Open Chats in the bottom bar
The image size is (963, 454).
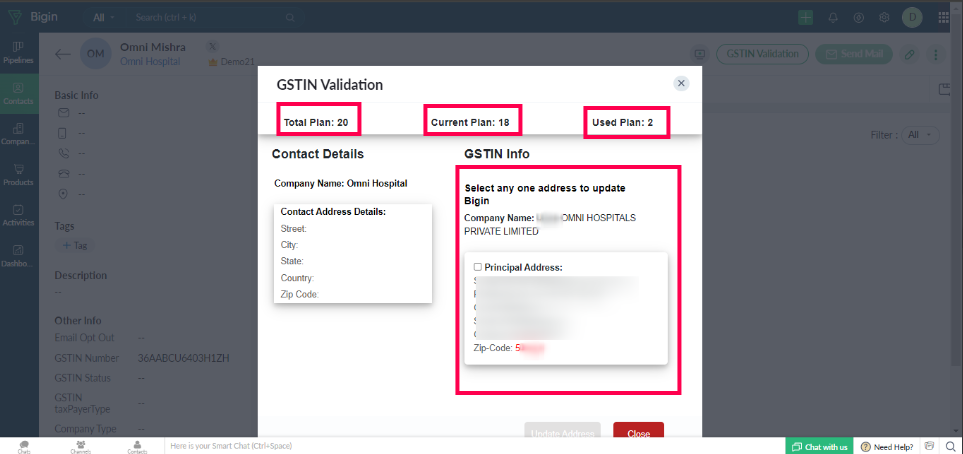point(24,446)
